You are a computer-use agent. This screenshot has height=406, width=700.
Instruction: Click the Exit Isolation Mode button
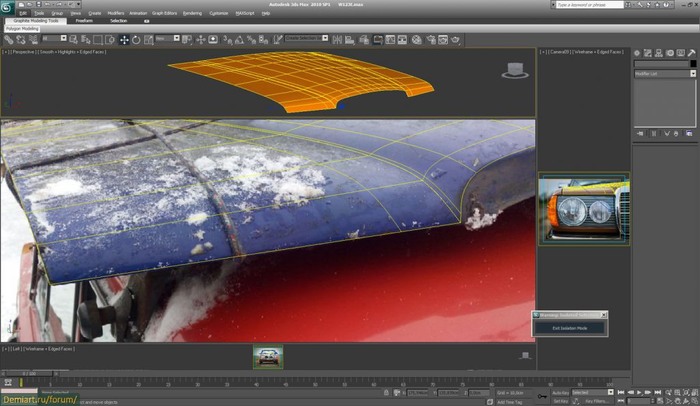click(570, 328)
